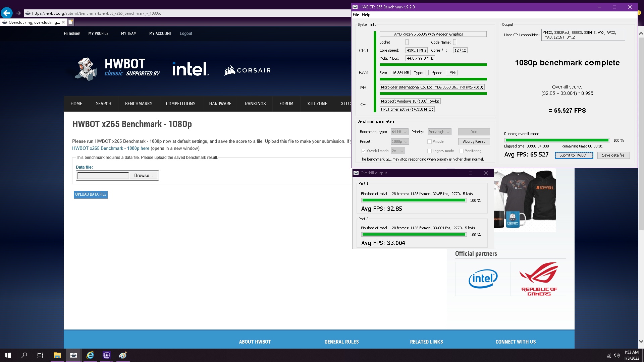Open the Overkill mode 2x dropdown

coord(398,151)
